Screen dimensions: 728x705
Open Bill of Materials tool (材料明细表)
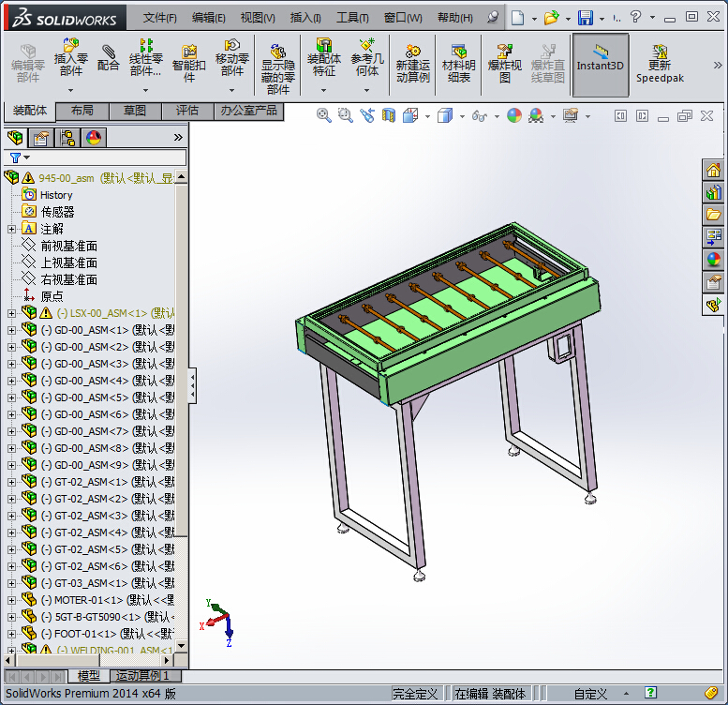(459, 64)
